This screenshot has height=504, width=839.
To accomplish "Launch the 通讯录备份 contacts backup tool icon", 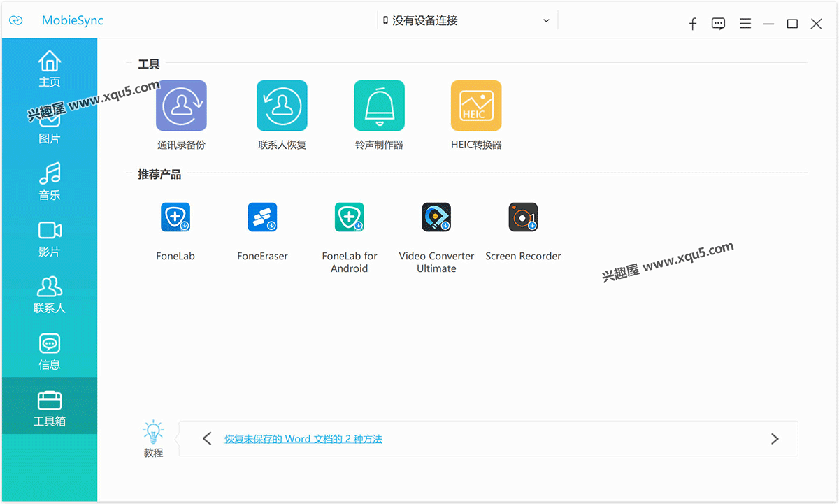I will click(181, 106).
